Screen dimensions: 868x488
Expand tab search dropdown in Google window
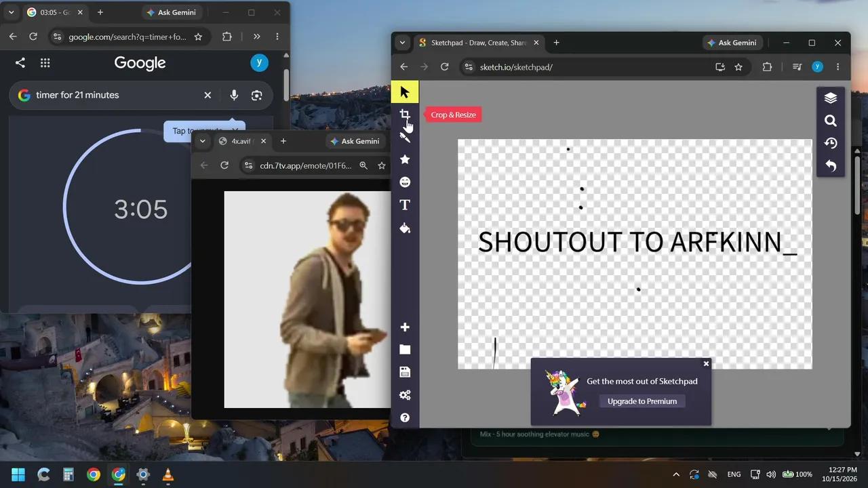[12, 12]
